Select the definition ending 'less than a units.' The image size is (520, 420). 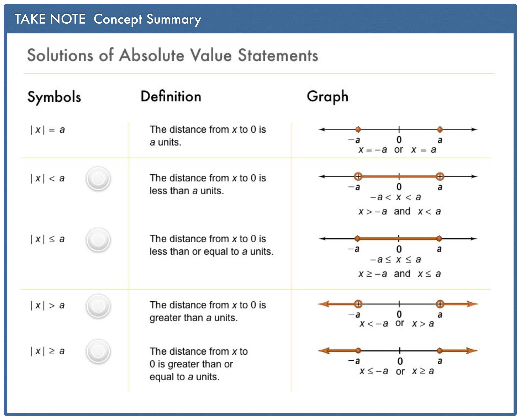[x=208, y=184]
